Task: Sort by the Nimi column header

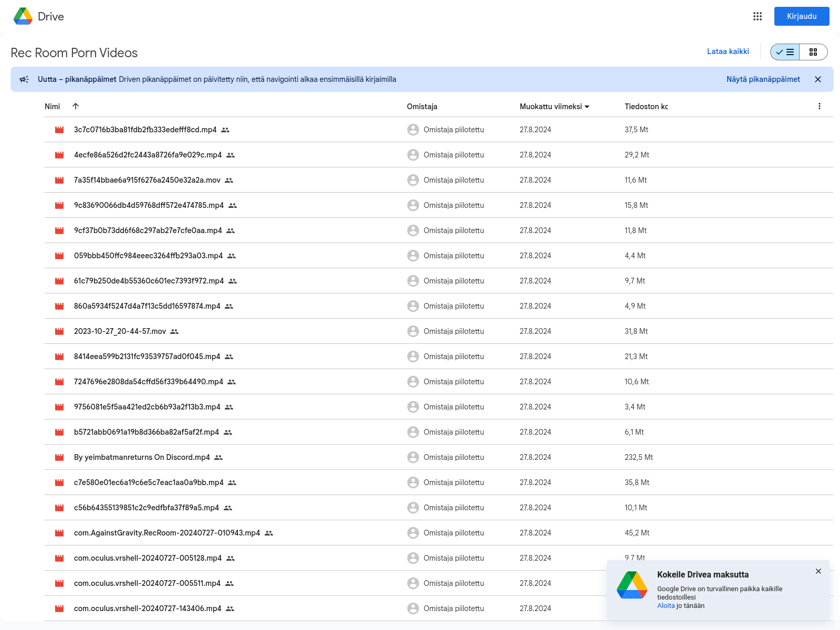Action: tap(52, 107)
